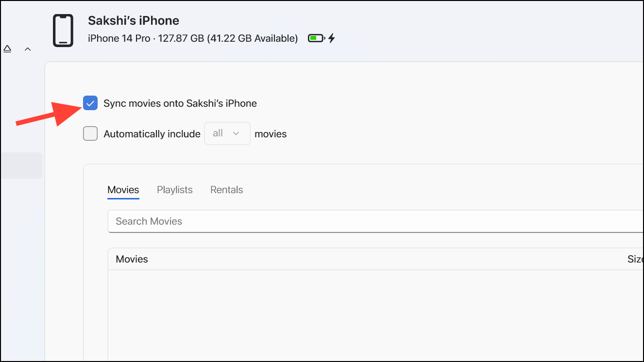This screenshot has width=644, height=362.
Task: Click the battery level indicator
Action: [316, 37]
